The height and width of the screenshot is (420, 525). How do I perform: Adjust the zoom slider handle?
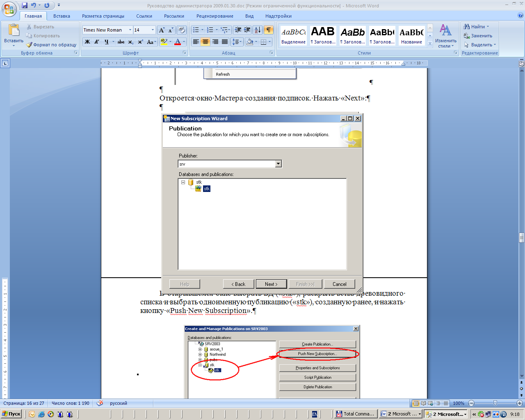pyautogui.click(x=495, y=403)
